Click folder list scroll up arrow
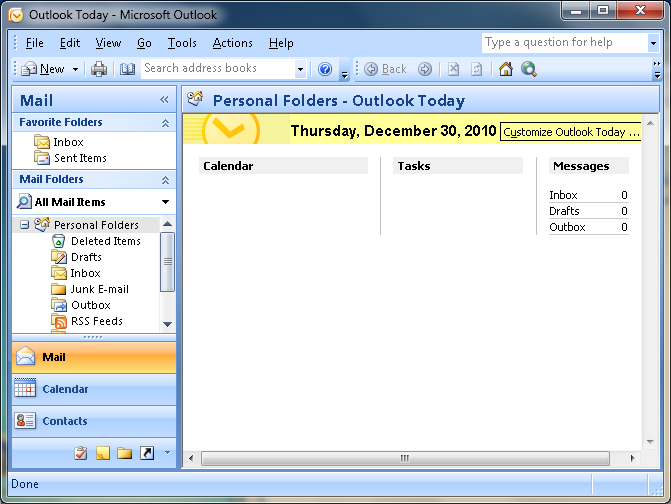 [x=168, y=224]
